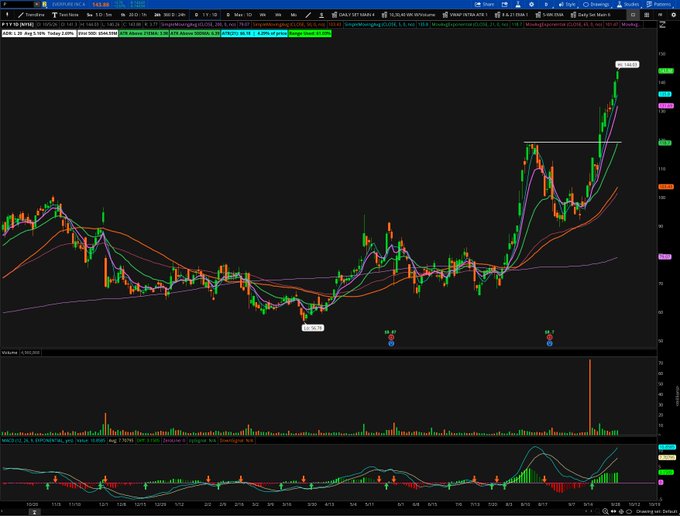Viewport: 680px width, 516px height.
Task: Click the drawing tools icon at the bottom
Action: pos(621,512)
